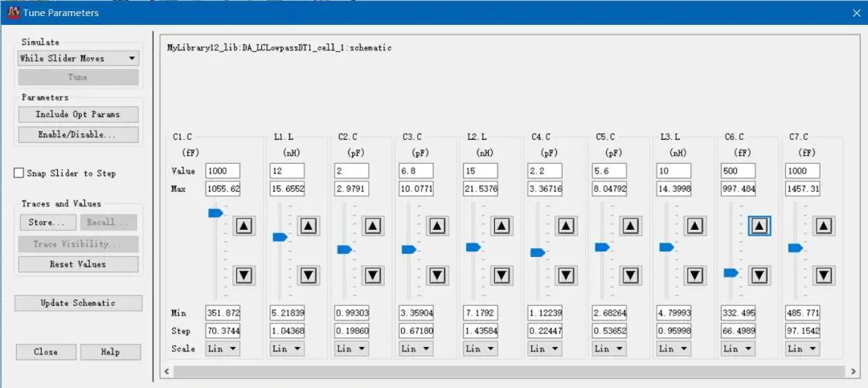
Task: Click the C3.C Step field 0.67180
Action: [416, 331]
